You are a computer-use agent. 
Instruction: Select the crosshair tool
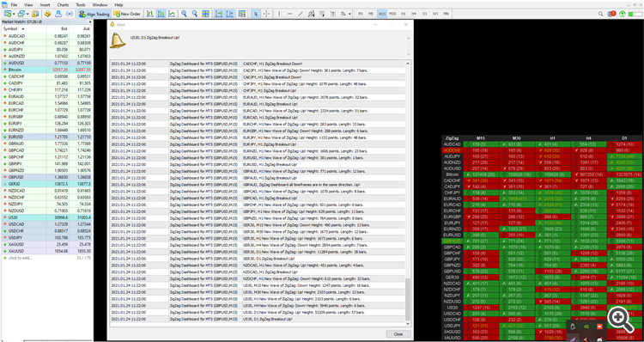pos(266,14)
